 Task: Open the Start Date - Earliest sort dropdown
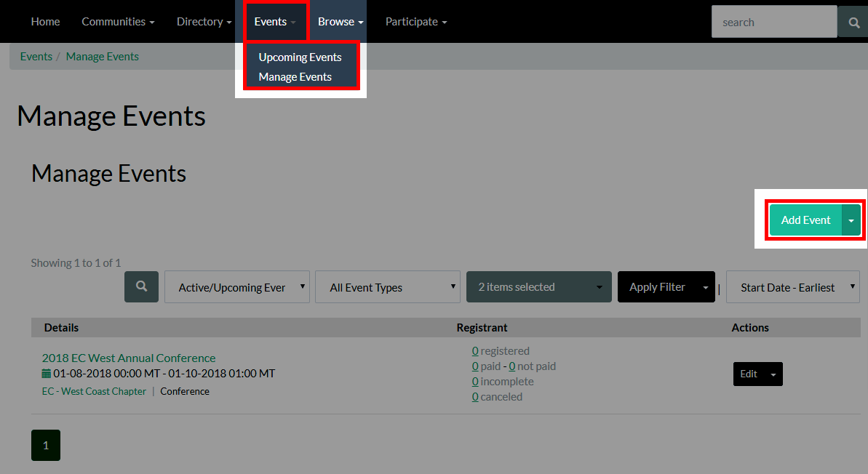tap(793, 287)
